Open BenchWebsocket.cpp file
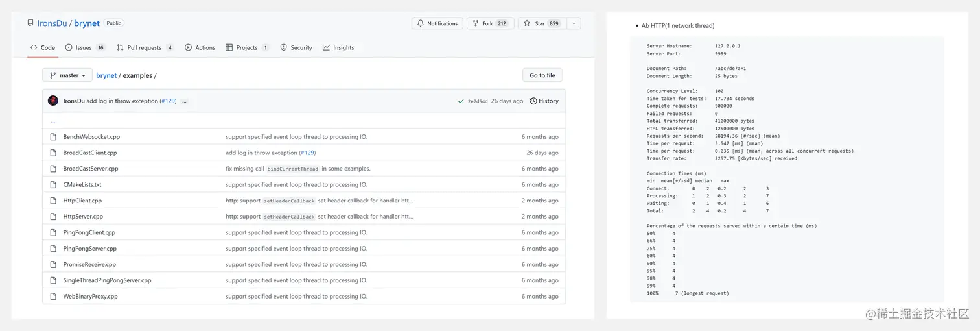This screenshot has height=331, width=980. 91,137
